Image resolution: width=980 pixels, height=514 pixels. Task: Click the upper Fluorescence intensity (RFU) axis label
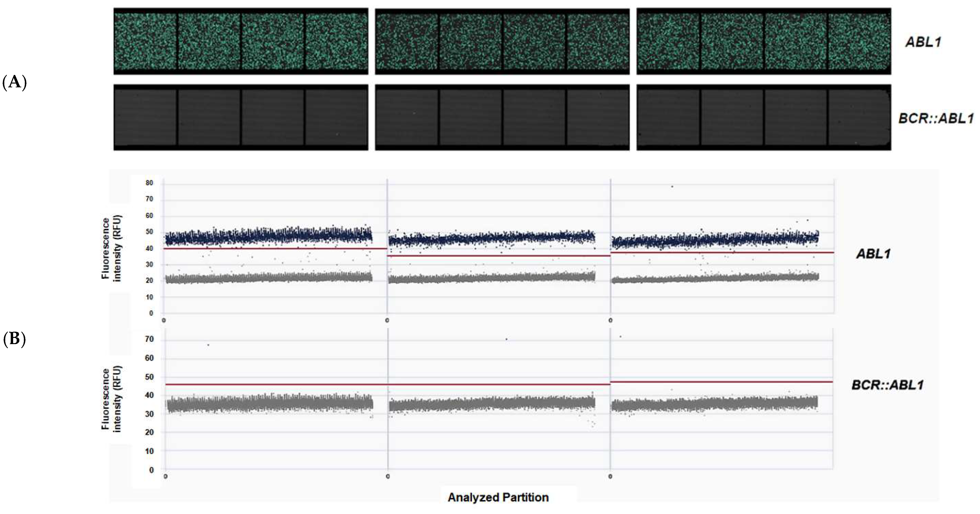[x=111, y=249]
